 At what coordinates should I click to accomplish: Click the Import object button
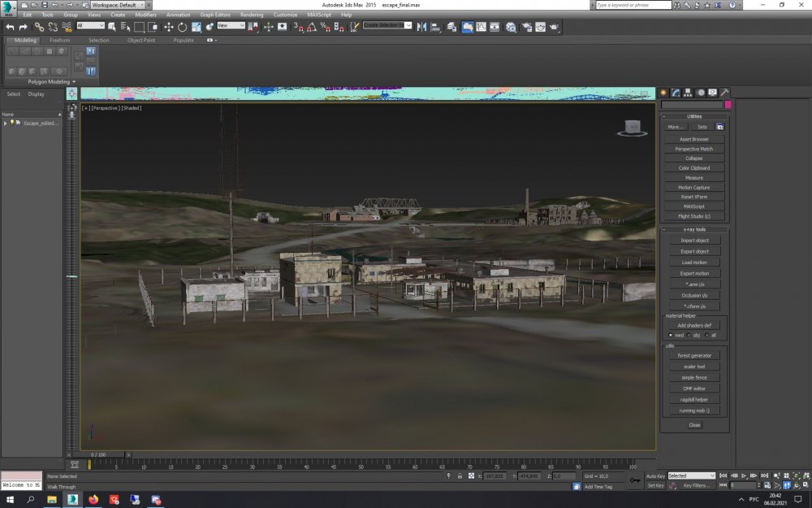coord(694,241)
